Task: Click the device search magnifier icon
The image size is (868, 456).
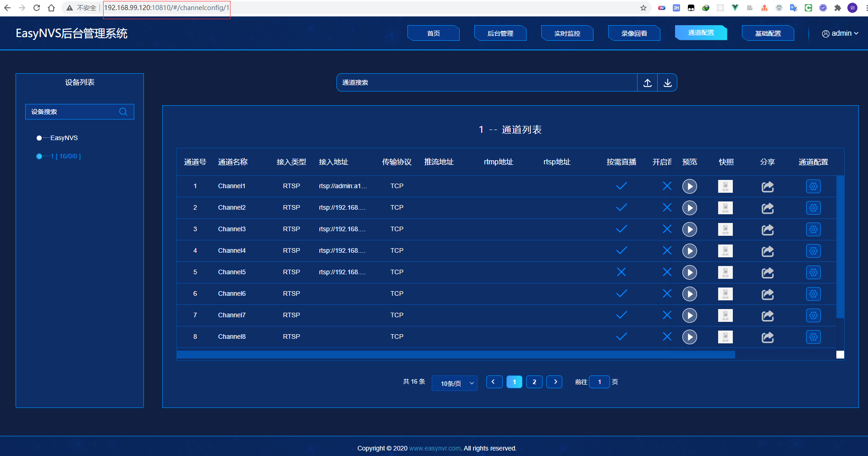Action: click(123, 111)
